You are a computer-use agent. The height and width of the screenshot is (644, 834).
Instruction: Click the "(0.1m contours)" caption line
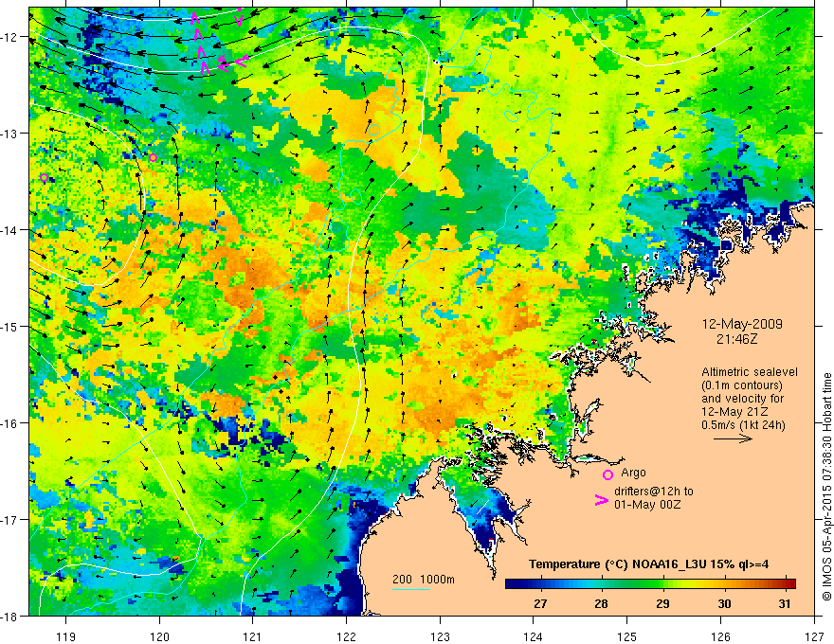click(742, 385)
